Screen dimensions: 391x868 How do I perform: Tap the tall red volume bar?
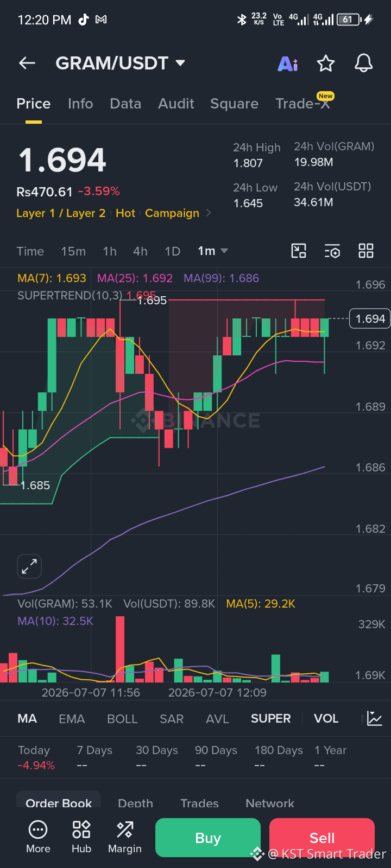pos(120,649)
